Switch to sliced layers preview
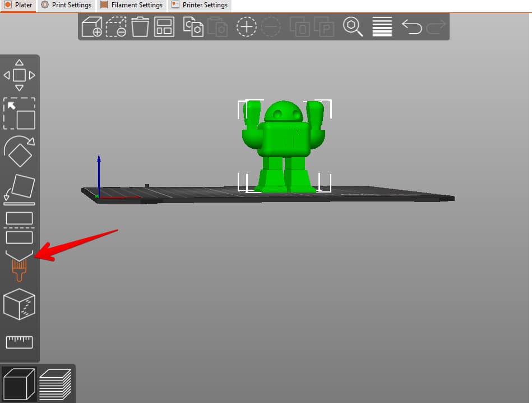This screenshot has width=532, height=403. pos(55,384)
